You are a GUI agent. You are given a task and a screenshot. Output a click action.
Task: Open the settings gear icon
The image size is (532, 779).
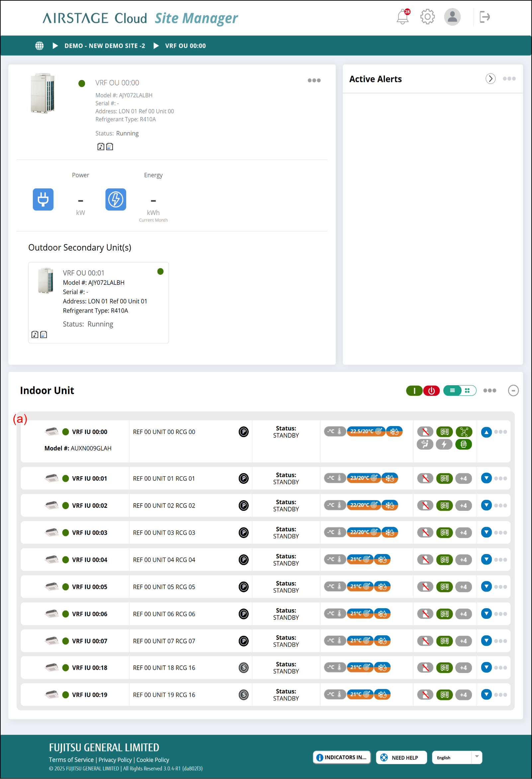pyautogui.click(x=427, y=17)
